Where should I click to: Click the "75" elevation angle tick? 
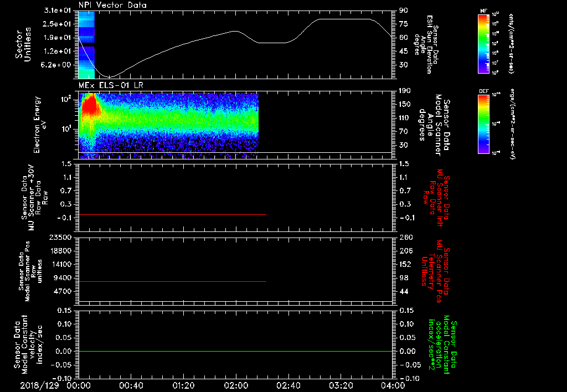coord(404,24)
